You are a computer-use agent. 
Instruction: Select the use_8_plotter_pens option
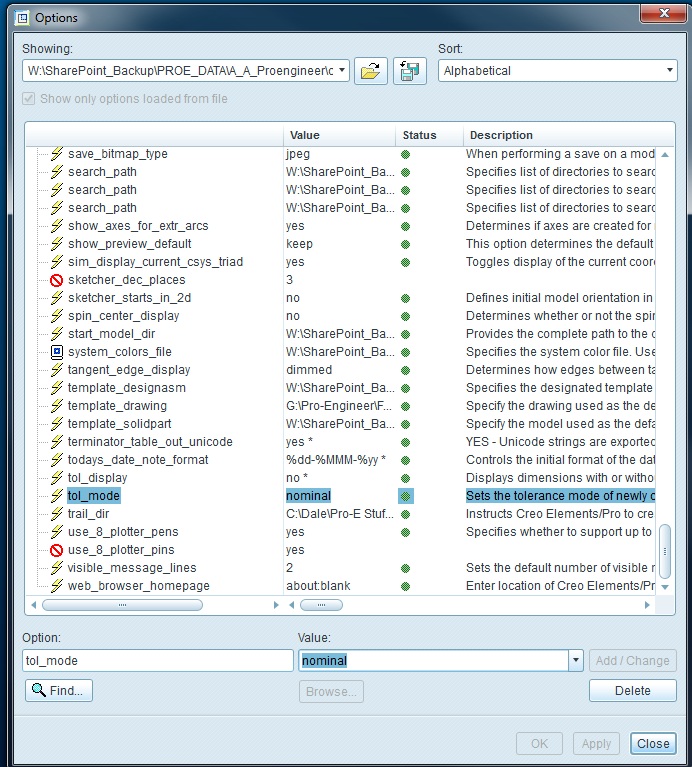123,532
